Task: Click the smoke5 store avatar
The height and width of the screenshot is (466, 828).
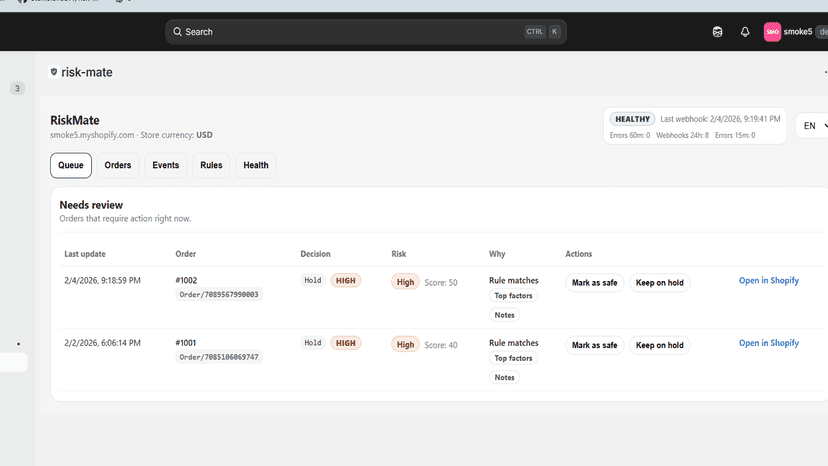Action: click(772, 32)
